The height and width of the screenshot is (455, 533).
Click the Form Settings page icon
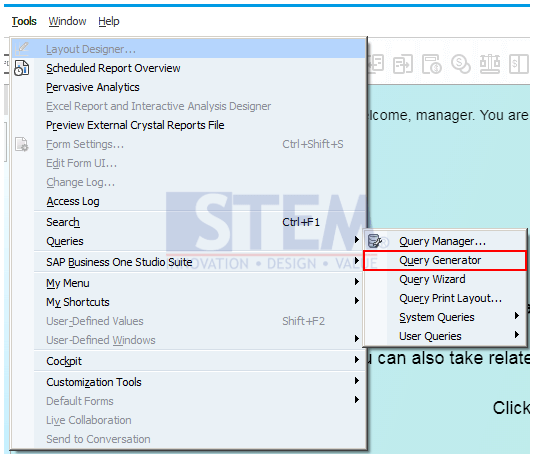tap(22, 144)
